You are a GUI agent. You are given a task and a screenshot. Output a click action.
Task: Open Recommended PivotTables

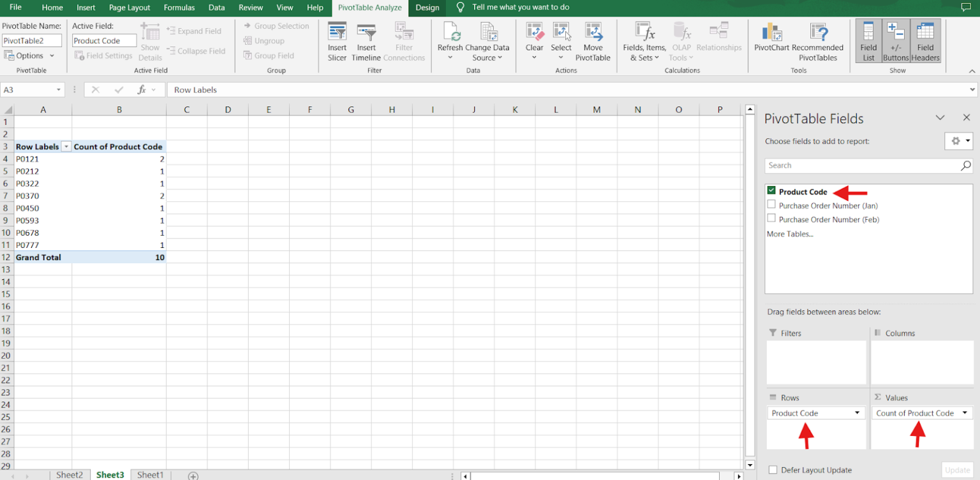point(819,38)
